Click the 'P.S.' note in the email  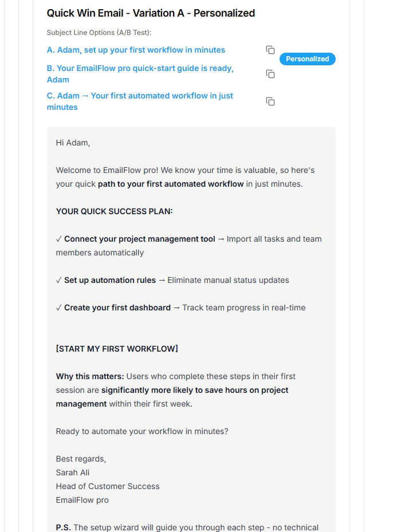tap(63, 527)
